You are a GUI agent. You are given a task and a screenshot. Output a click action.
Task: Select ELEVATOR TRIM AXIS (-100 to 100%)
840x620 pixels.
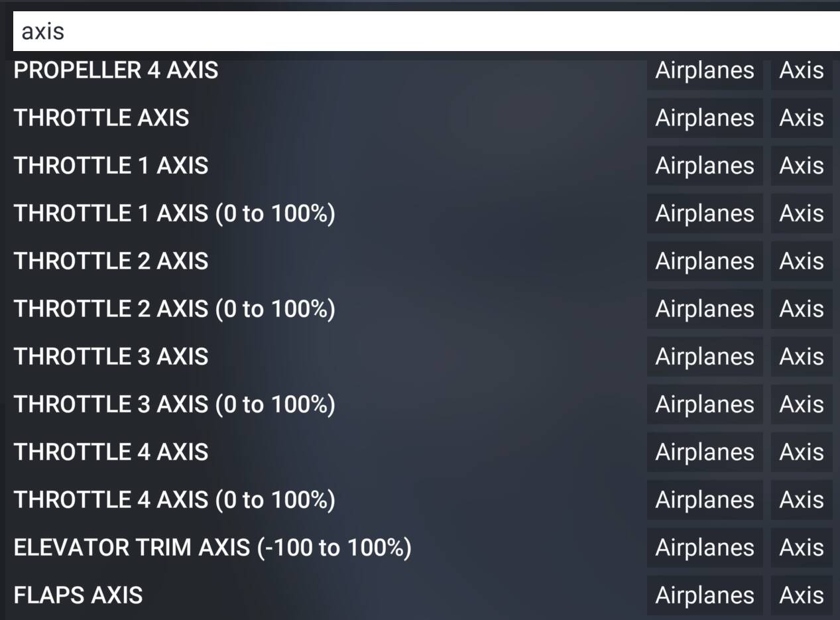tap(212, 548)
